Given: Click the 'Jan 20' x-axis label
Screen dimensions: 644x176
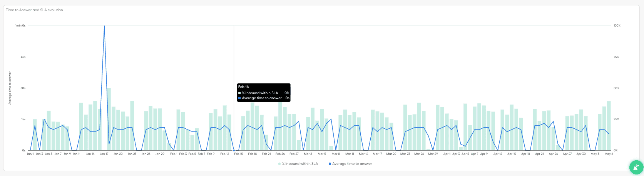Looking at the screenshot, I should [118, 154].
